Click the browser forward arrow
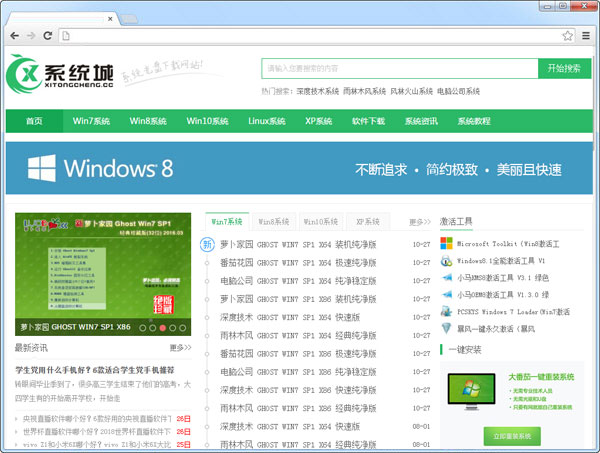 31,36
